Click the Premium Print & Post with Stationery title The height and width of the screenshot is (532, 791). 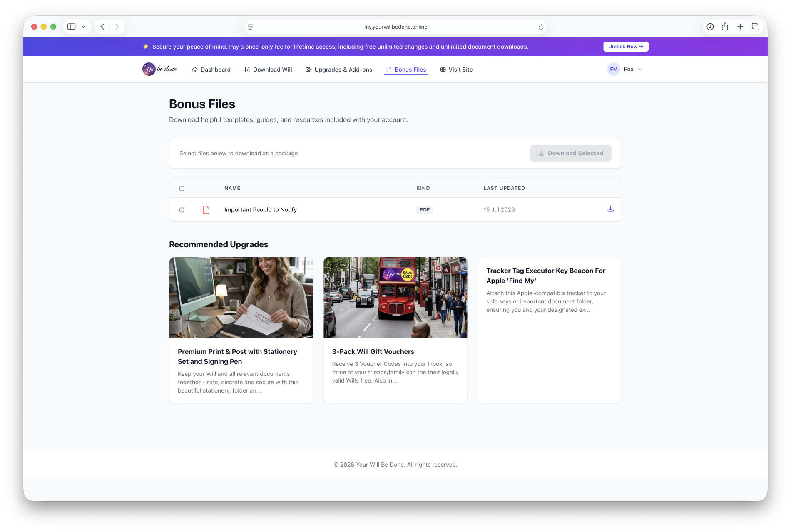237,356
